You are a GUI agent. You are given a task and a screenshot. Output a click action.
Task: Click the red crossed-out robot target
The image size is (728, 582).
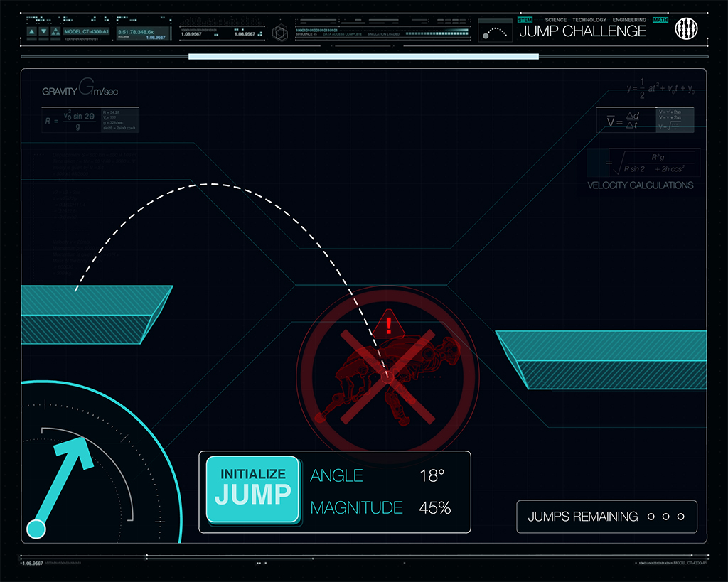(x=387, y=376)
